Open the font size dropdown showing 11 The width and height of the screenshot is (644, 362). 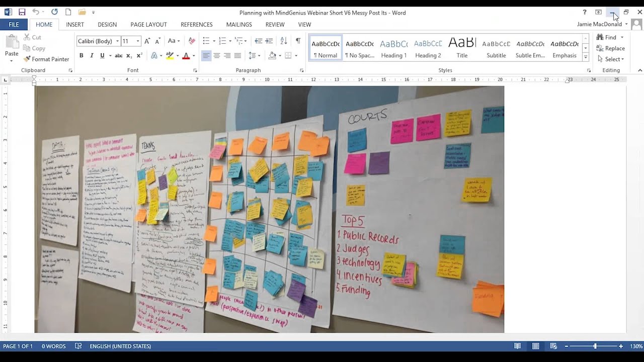coord(138,41)
